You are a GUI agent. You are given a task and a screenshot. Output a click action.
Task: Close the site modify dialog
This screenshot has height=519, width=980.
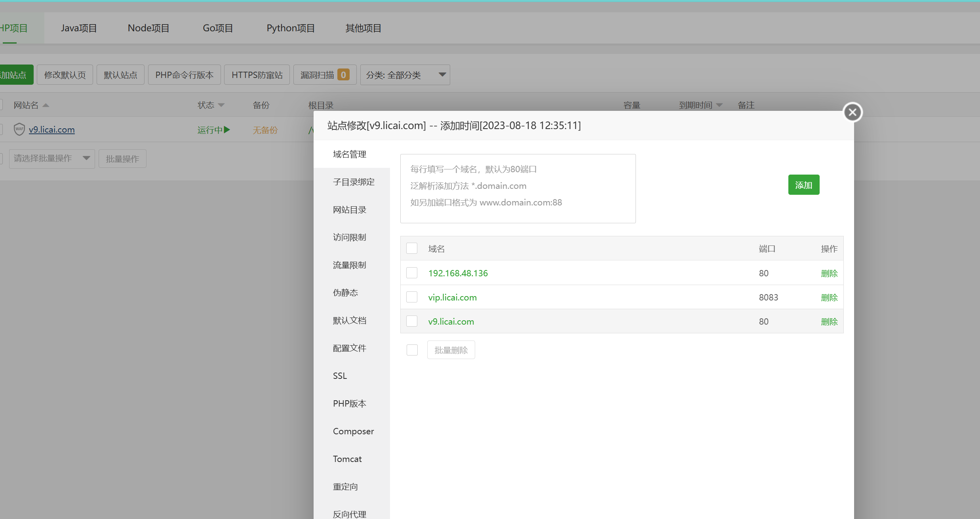853,112
